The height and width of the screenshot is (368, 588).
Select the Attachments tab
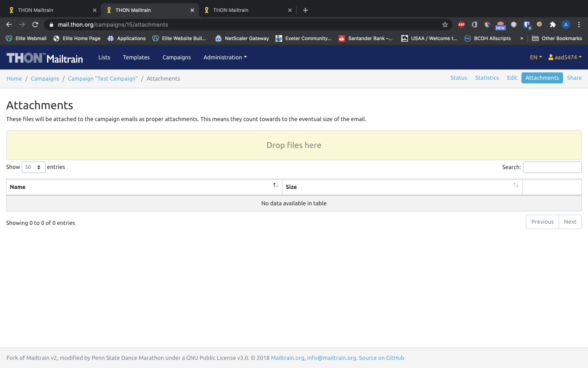point(542,78)
